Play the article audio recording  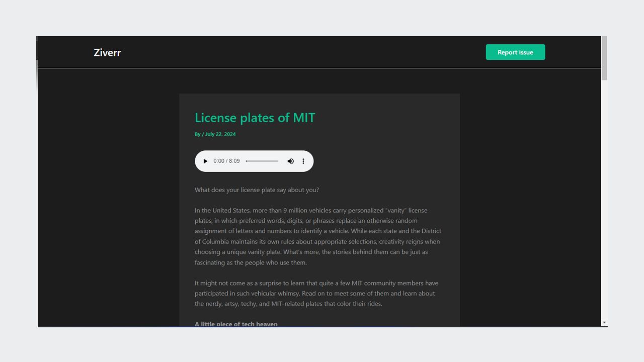tap(205, 161)
